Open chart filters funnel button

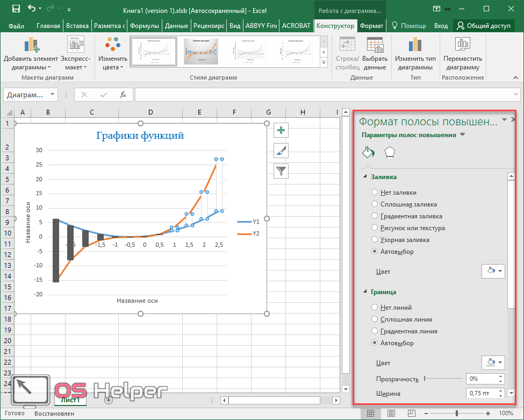click(281, 171)
